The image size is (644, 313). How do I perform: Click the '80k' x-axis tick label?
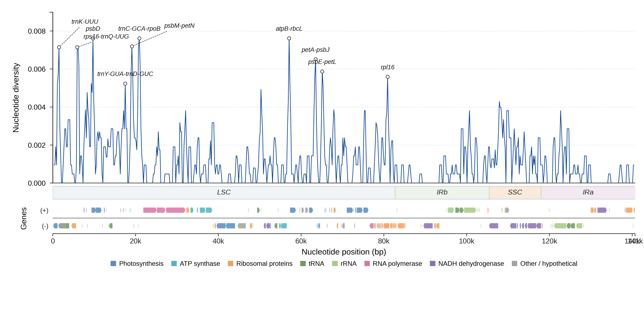384,241
